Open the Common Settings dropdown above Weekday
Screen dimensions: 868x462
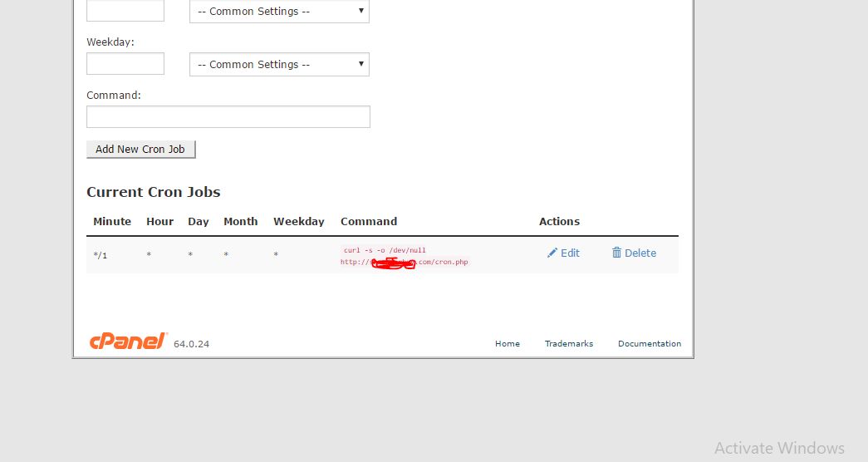(x=280, y=11)
